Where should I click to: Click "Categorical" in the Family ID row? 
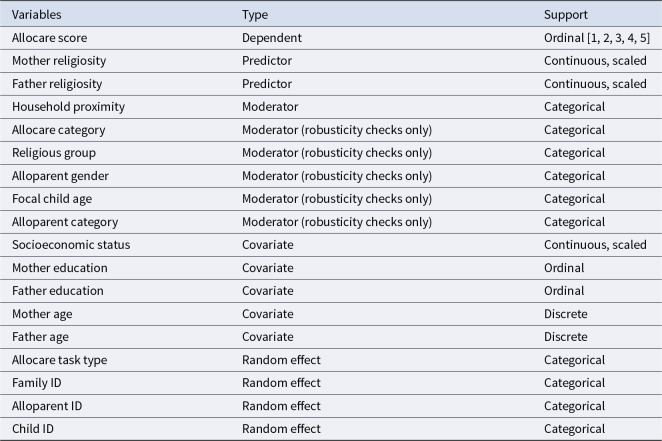click(x=575, y=383)
